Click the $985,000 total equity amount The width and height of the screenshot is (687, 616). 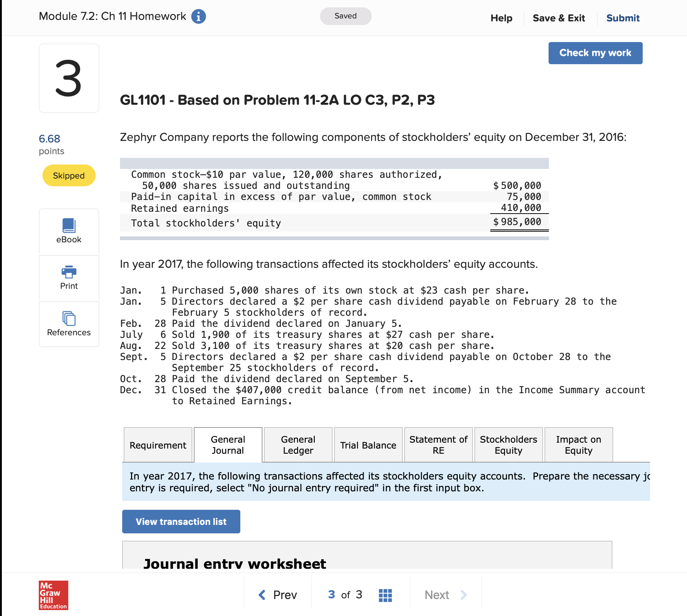pos(517,222)
